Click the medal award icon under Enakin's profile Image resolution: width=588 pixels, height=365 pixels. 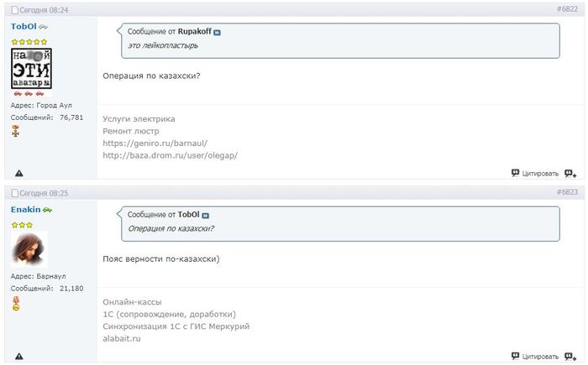15,303
